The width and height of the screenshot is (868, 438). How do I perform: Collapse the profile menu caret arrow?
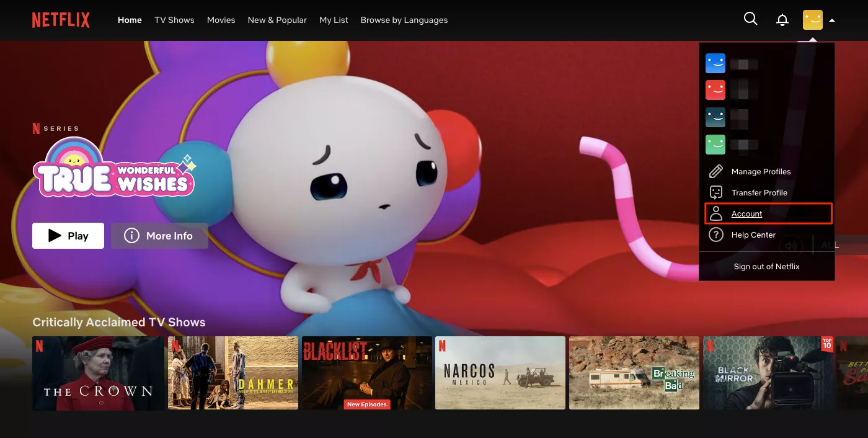click(x=832, y=20)
